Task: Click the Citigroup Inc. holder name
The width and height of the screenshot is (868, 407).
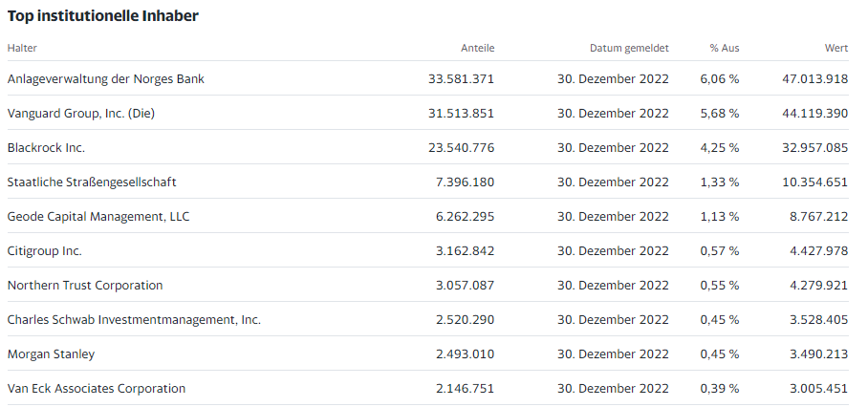Action: click(44, 251)
